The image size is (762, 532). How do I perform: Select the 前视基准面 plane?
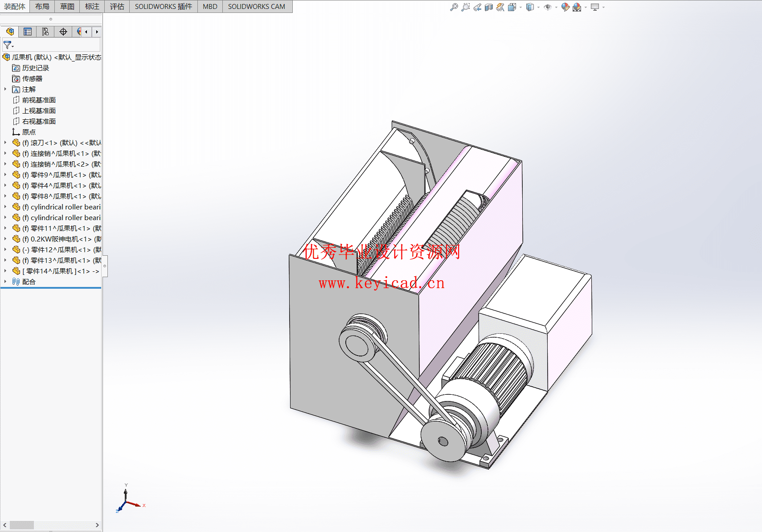(x=39, y=100)
